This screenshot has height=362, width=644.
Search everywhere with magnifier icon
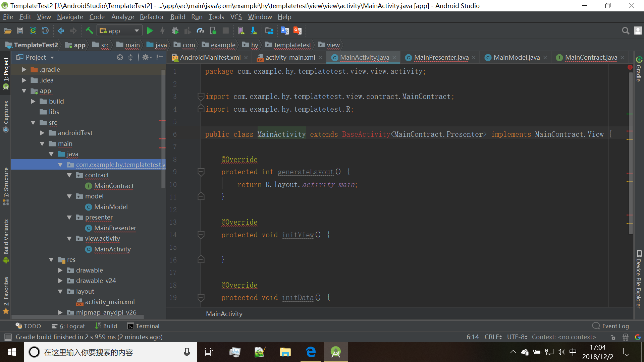coord(625,31)
